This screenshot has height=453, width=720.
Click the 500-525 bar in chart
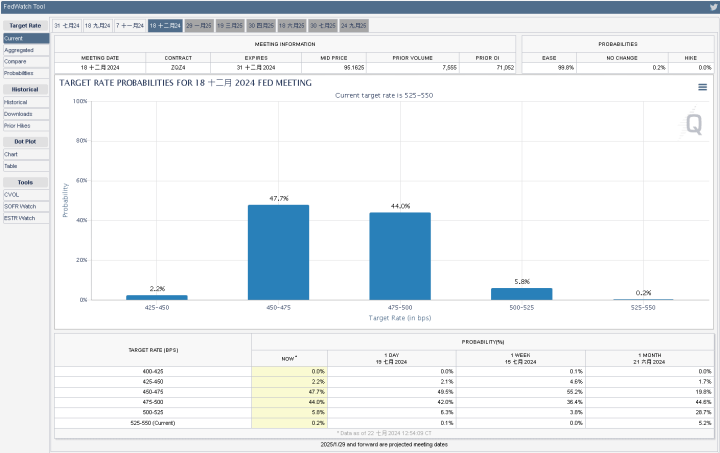(x=522, y=294)
